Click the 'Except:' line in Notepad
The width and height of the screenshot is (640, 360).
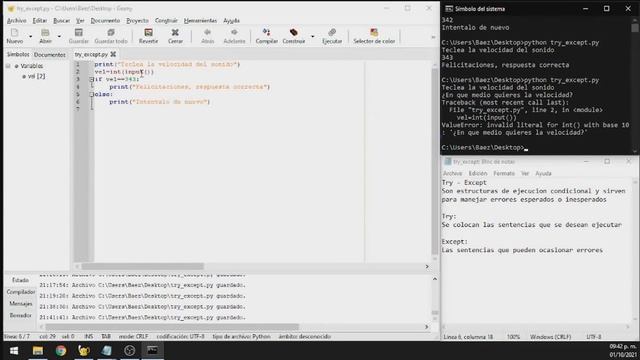pyautogui.click(x=455, y=242)
